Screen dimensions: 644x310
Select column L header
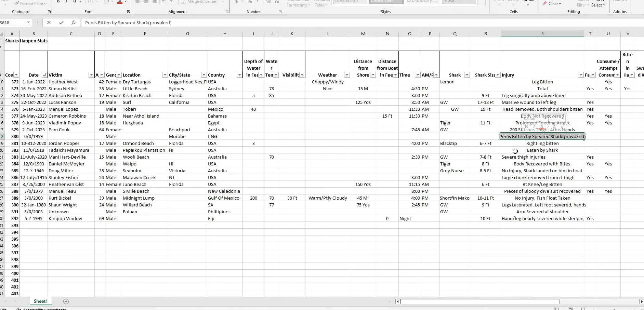(x=328, y=33)
